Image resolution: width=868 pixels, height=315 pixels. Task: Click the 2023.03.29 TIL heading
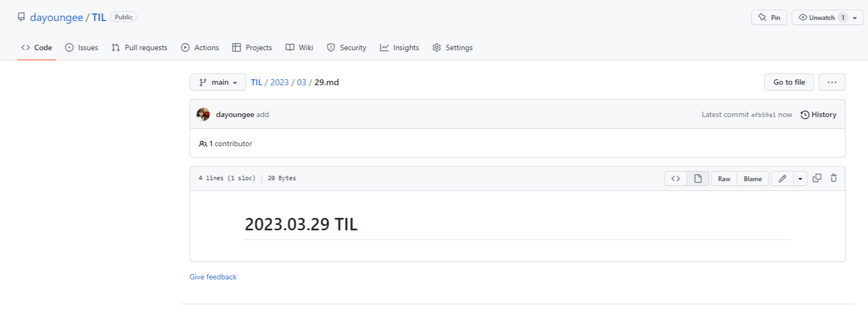301,224
